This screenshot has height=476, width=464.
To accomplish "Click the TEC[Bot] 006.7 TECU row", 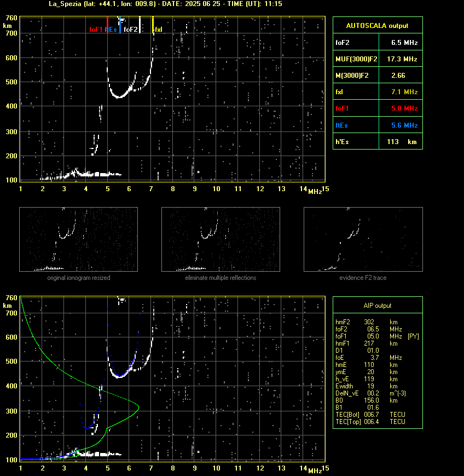I will [370, 415].
